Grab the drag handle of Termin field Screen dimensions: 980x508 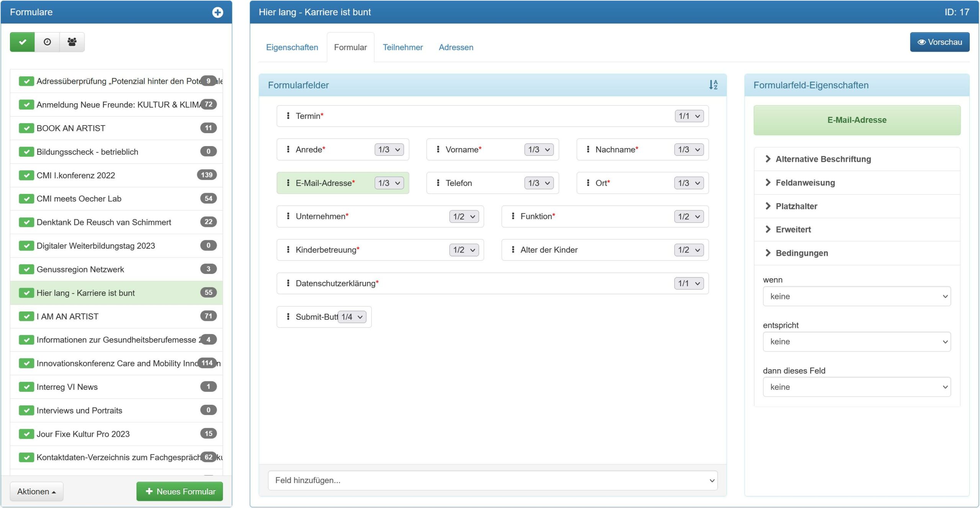[288, 116]
